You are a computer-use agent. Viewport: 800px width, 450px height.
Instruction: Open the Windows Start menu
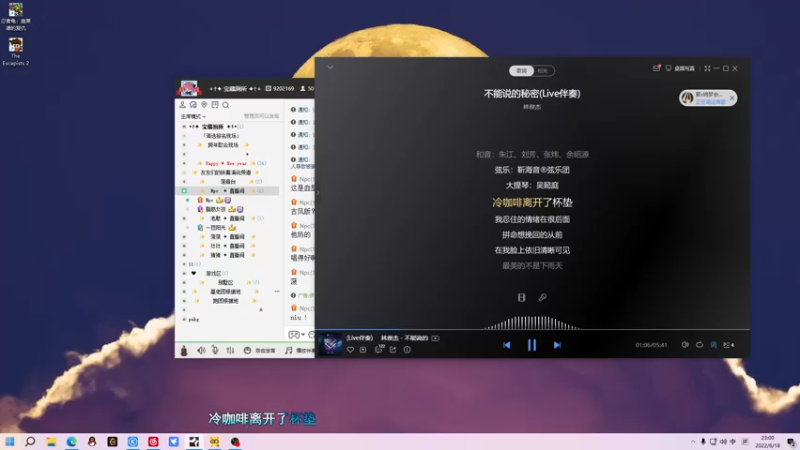10,442
